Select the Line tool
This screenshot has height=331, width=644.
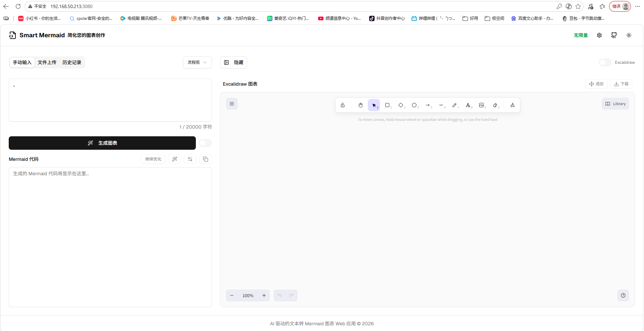441,105
